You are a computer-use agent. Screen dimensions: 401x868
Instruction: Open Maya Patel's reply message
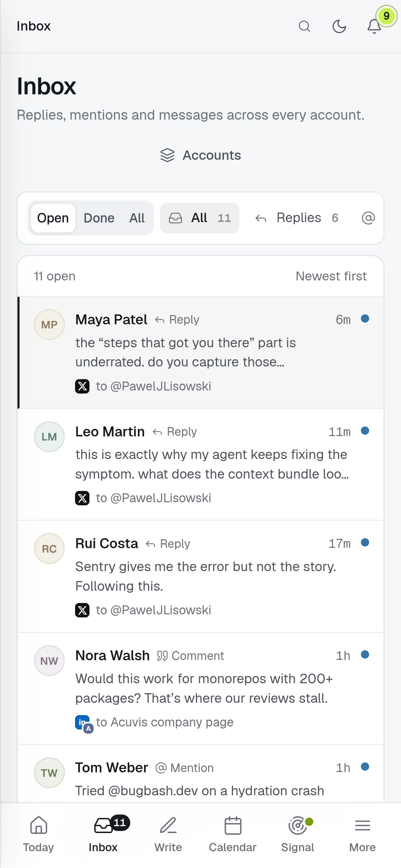[200, 352]
